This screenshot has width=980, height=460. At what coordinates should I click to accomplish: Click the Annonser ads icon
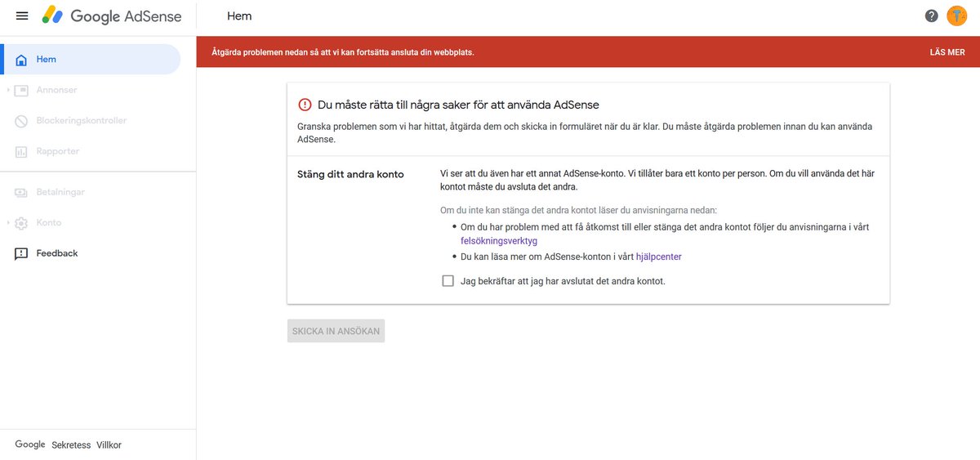(21, 90)
